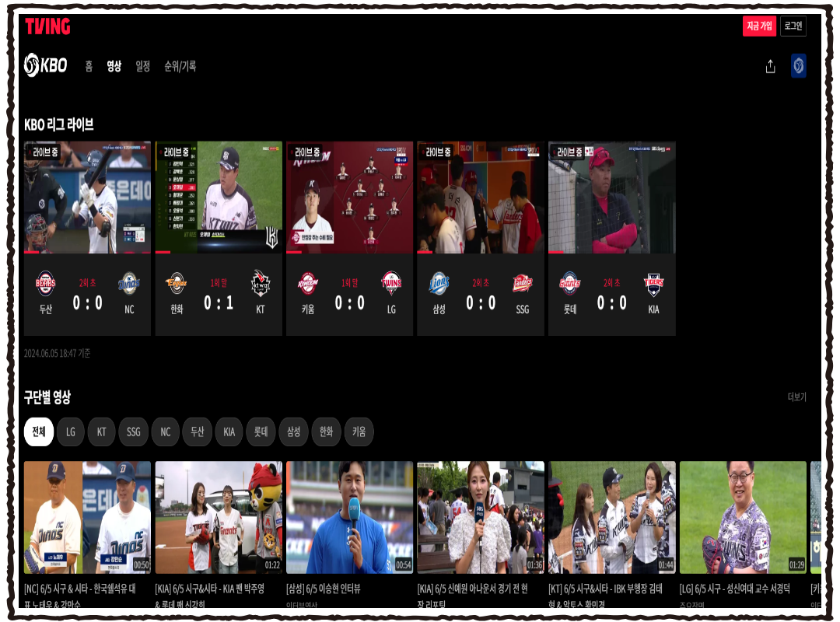Select the KT team filter chip
The height and width of the screenshot is (622, 840).
(101, 432)
